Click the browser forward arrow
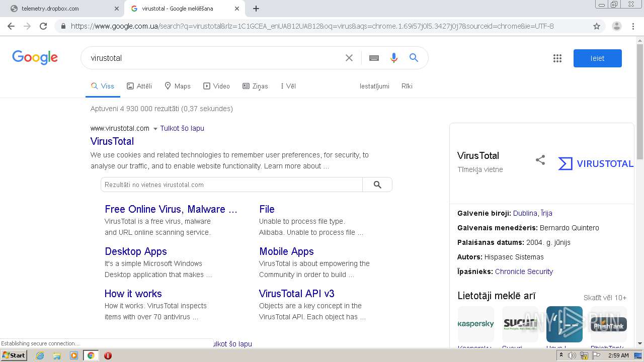This screenshot has height=362, width=644. (x=27, y=26)
